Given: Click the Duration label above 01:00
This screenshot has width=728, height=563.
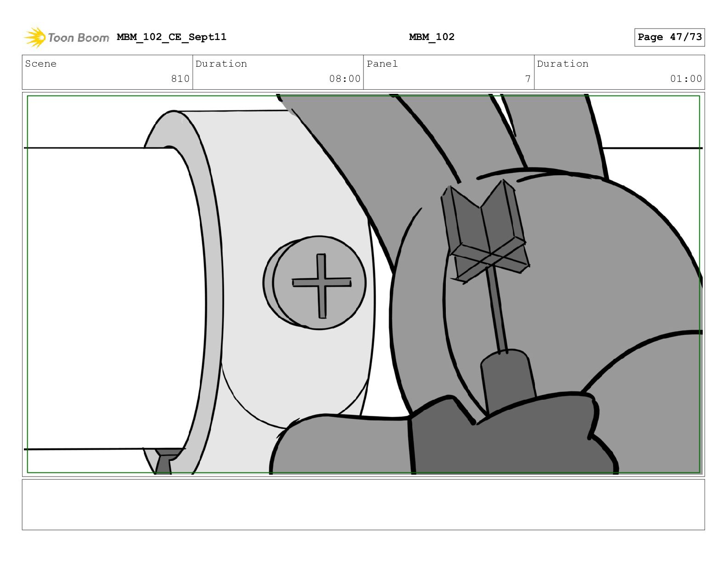Looking at the screenshot, I should coord(563,63).
